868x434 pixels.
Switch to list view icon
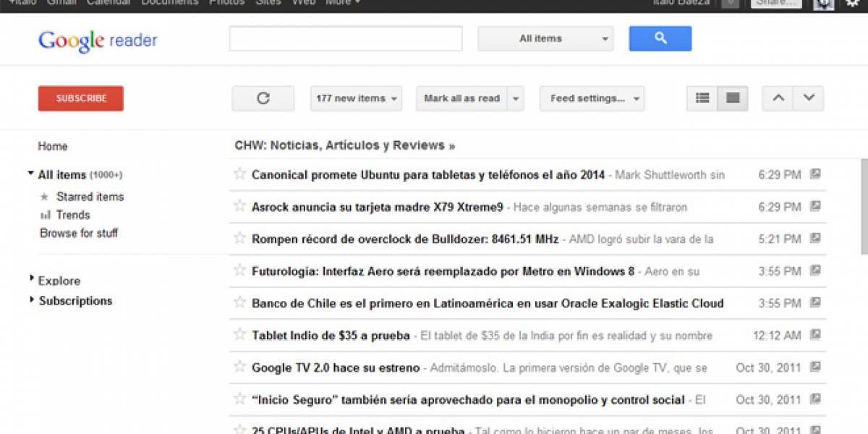tap(702, 98)
